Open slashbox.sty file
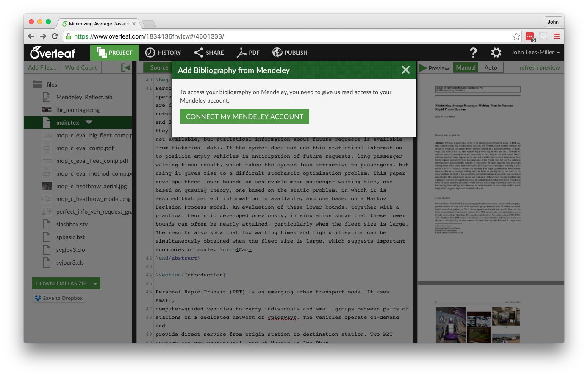Screen dimensions: 588x377 [72, 224]
